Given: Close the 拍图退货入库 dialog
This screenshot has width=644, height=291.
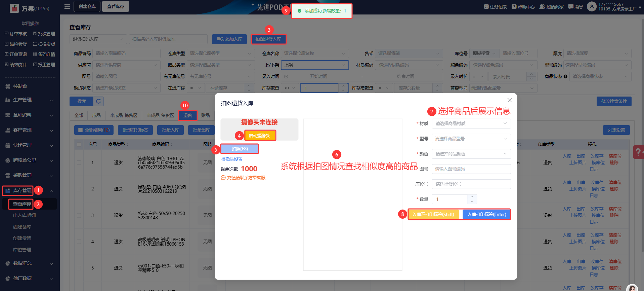Looking at the screenshot, I should pyautogui.click(x=510, y=100).
